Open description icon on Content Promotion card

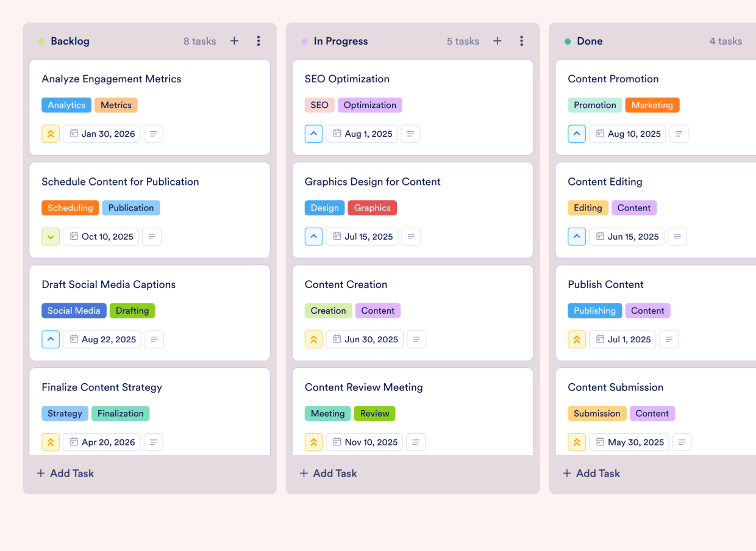pos(679,134)
